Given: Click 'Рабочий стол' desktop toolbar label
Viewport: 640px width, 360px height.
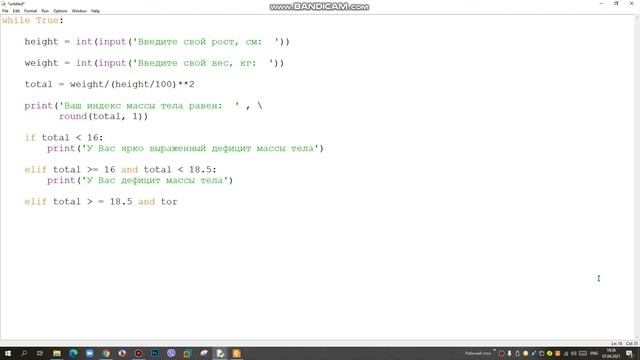Looking at the screenshot, I should 478,353.
